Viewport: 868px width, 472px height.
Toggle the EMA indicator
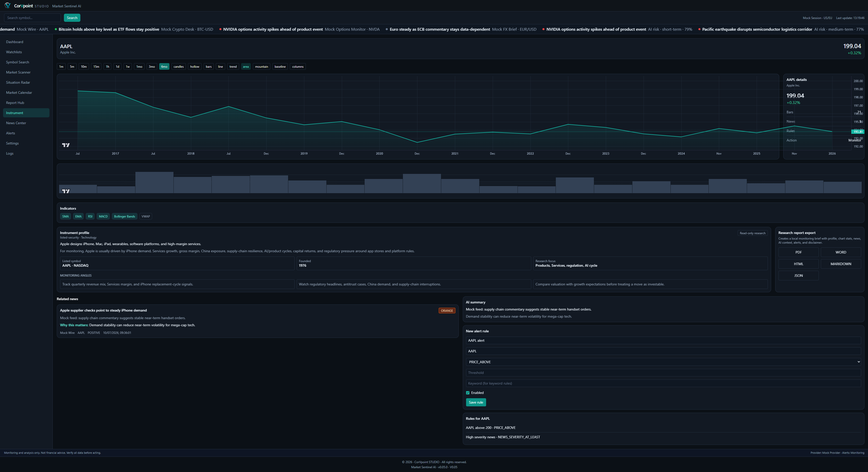coord(79,216)
